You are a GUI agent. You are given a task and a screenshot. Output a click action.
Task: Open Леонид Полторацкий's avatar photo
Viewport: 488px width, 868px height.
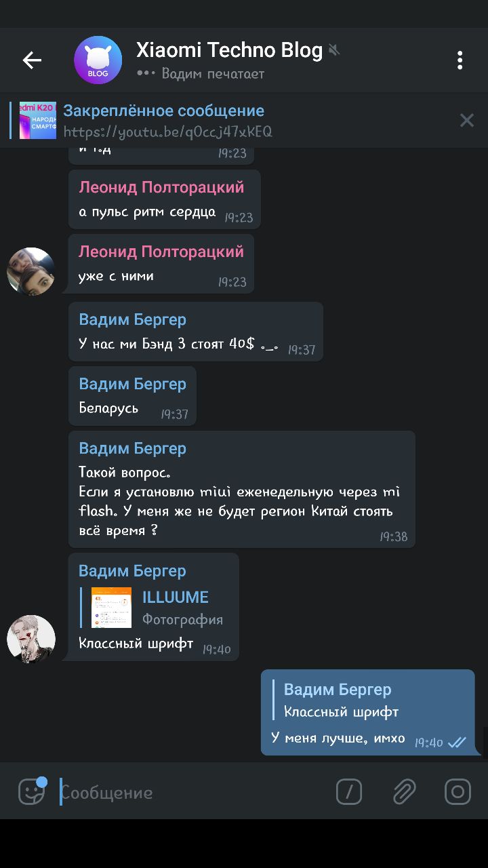pos(30,271)
